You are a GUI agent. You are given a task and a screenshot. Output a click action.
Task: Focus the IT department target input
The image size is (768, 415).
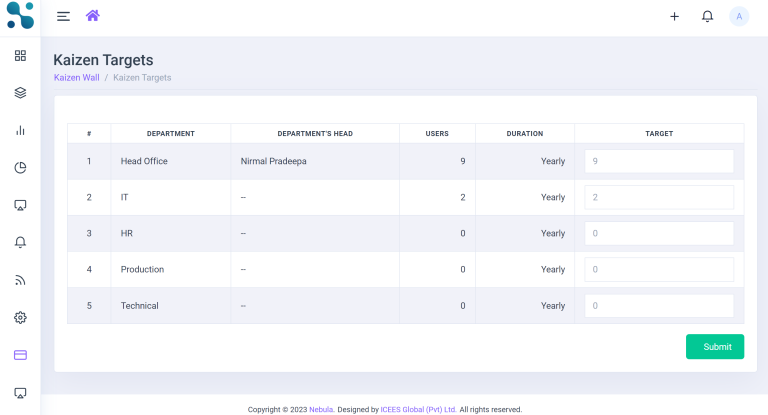pos(659,197)
